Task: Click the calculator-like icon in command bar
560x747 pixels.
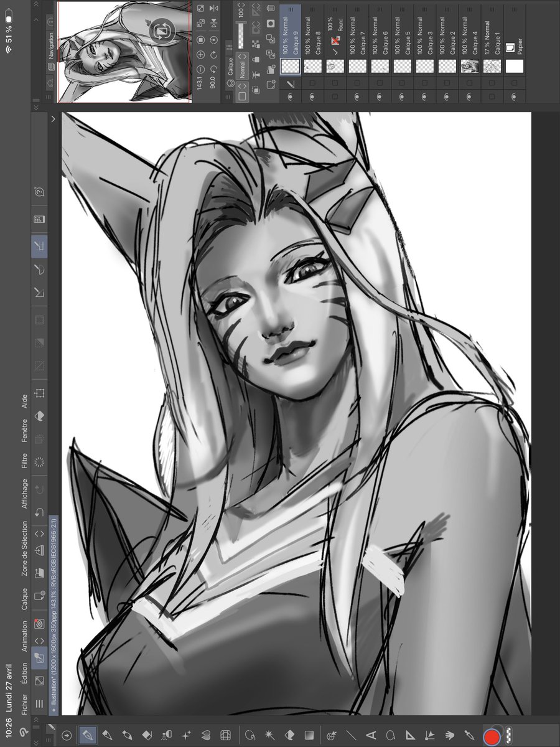Action: tap(39, 219)
